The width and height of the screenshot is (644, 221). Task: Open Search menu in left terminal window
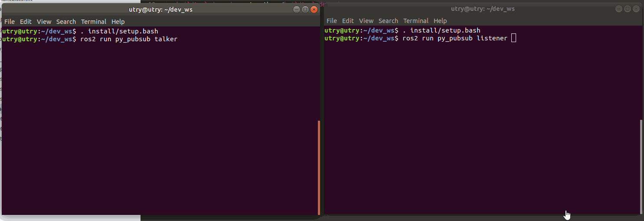(x=66, y=22)
